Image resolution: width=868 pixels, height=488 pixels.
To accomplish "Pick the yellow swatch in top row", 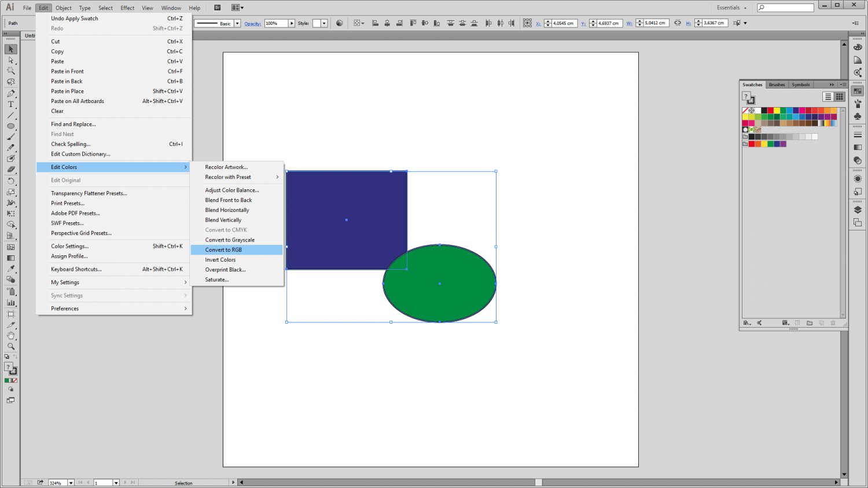I will pyautogui.click(x=777, y=110).
